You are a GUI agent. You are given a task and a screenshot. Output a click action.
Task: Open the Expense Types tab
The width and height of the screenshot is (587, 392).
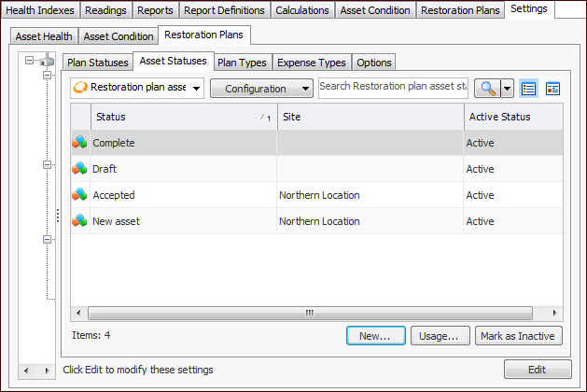click(x=313, y=63)
